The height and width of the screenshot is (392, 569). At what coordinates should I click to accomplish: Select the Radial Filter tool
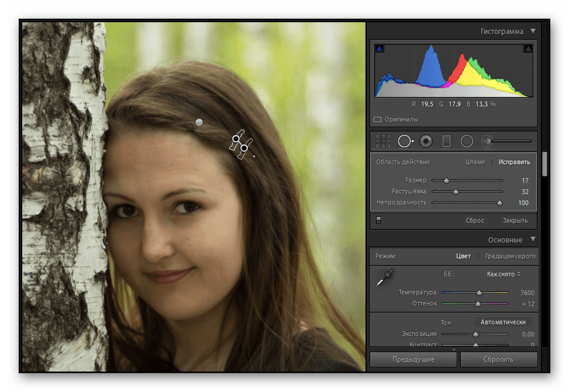click(467, 141)
